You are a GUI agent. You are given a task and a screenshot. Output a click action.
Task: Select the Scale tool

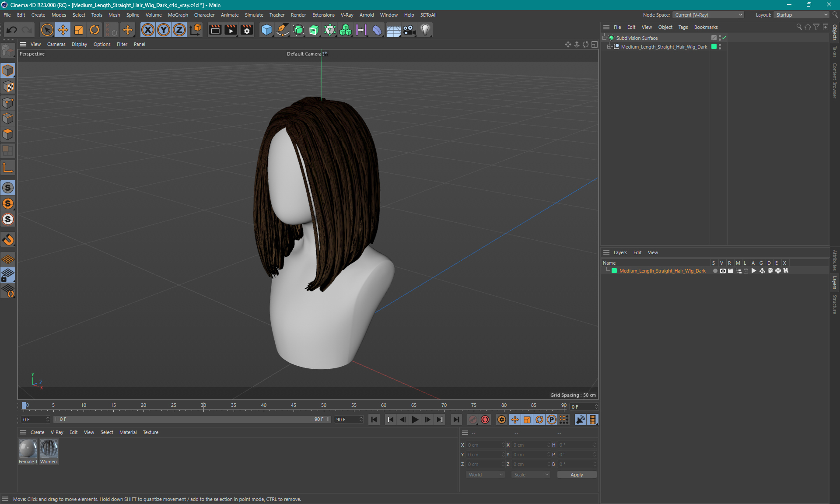pyautogui.click(x=79, y=30)
